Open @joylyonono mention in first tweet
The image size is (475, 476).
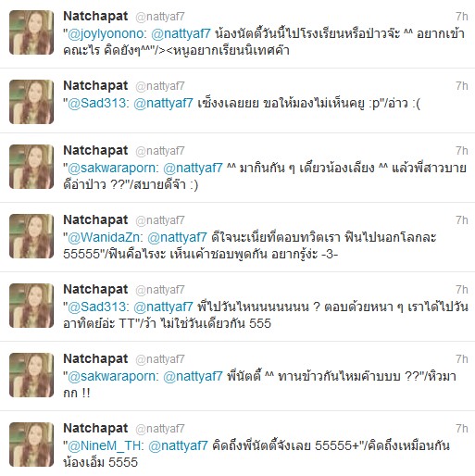pos(106,34)
